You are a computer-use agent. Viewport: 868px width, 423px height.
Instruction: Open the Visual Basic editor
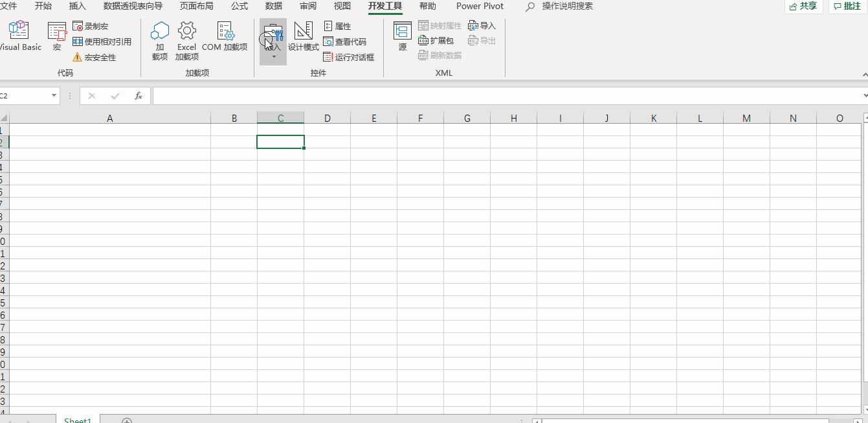coord(19,36)
